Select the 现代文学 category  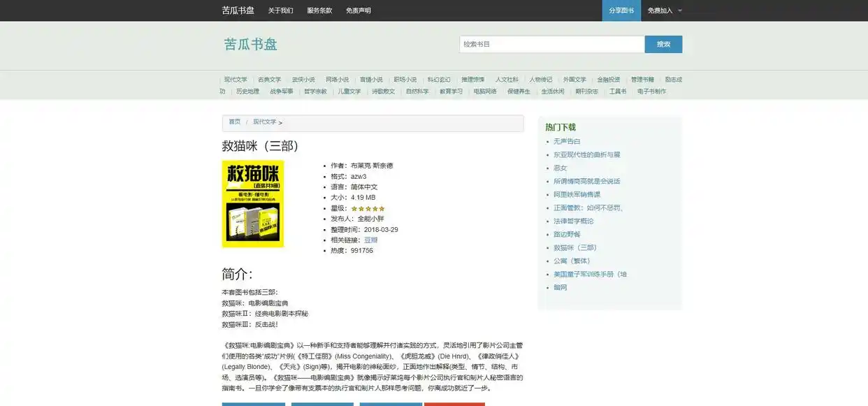click(x=235, y=79)
